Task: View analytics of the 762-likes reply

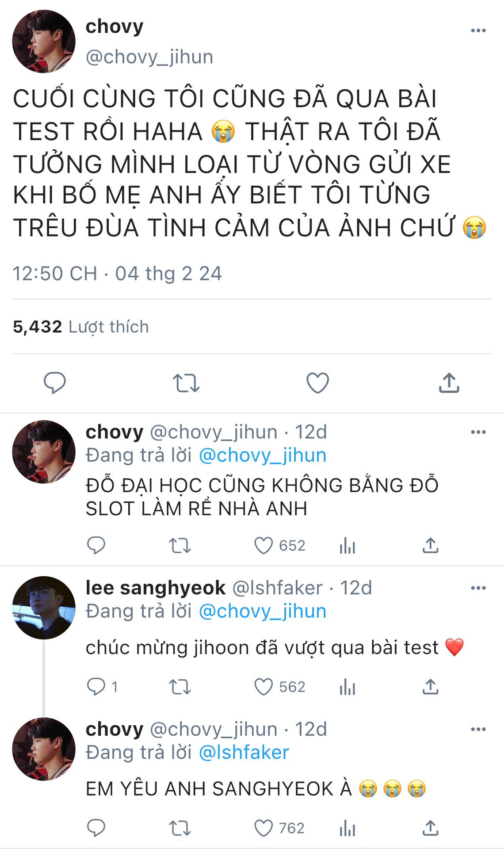Action: tap(347, 829)
